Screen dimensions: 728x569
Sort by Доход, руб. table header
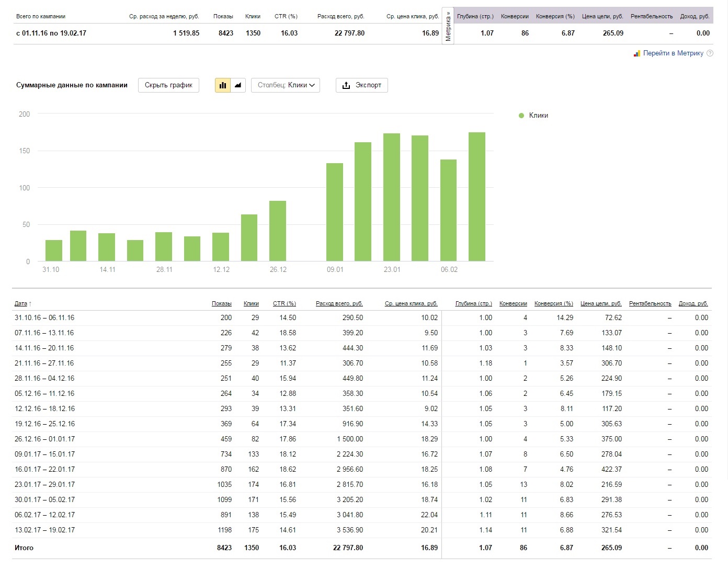693,303
